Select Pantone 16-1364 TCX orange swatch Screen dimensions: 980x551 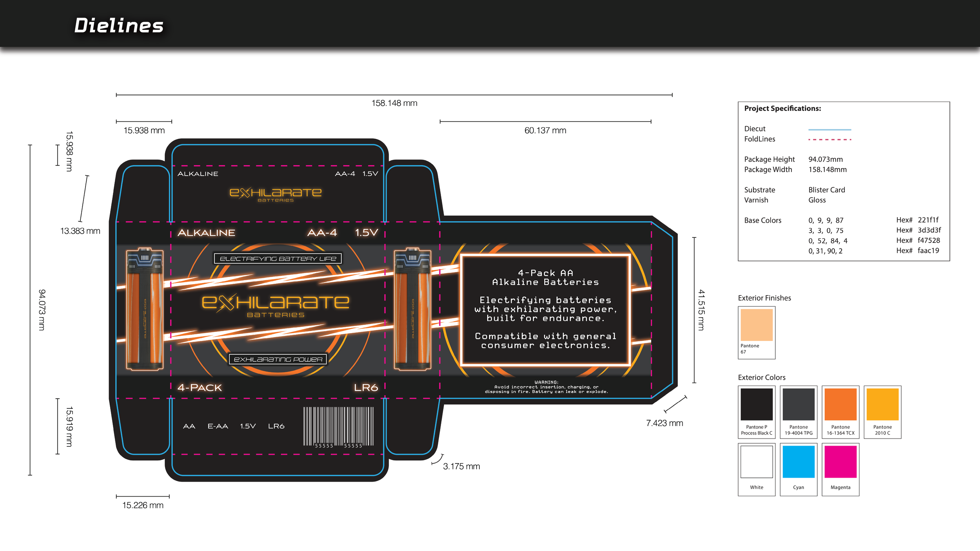pos(840,404)
